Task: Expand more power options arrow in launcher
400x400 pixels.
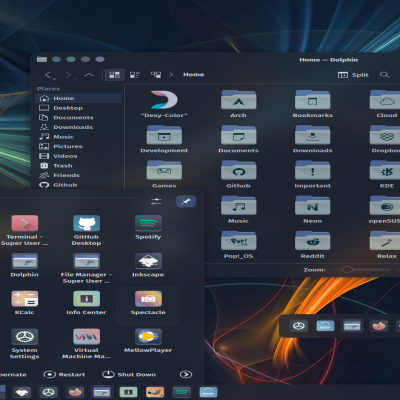Action: [186, 374]
